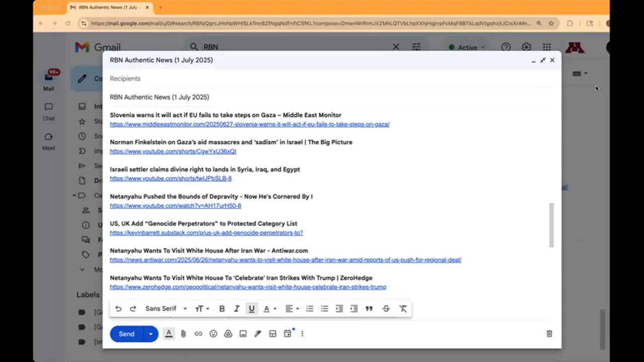
Task: Insert files using Google Drive icon
Action: (228, 334)
